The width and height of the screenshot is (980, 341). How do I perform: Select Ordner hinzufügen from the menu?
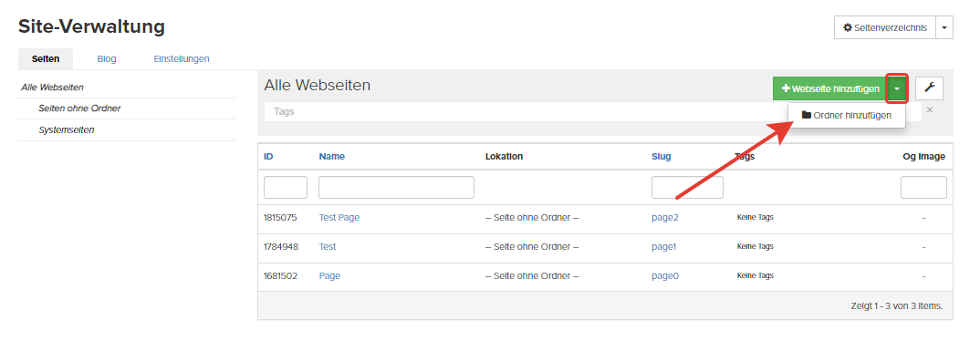tap(846, 115)
